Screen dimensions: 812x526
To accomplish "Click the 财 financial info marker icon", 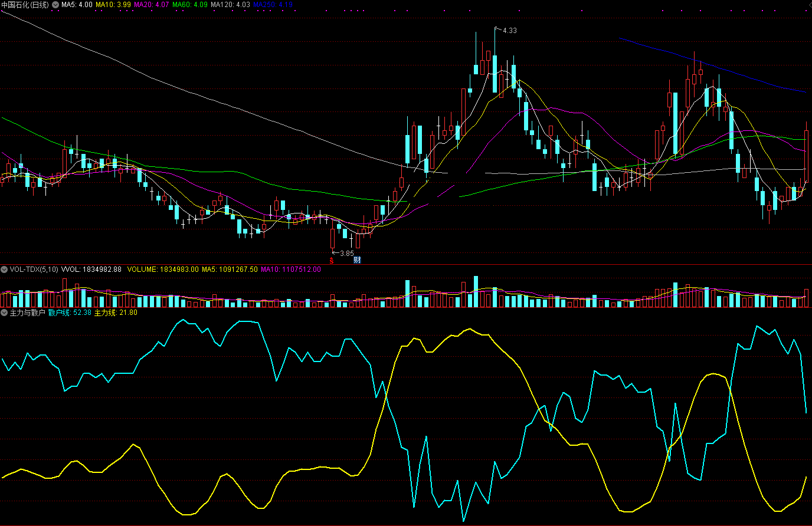I will (x=357, y=260).
